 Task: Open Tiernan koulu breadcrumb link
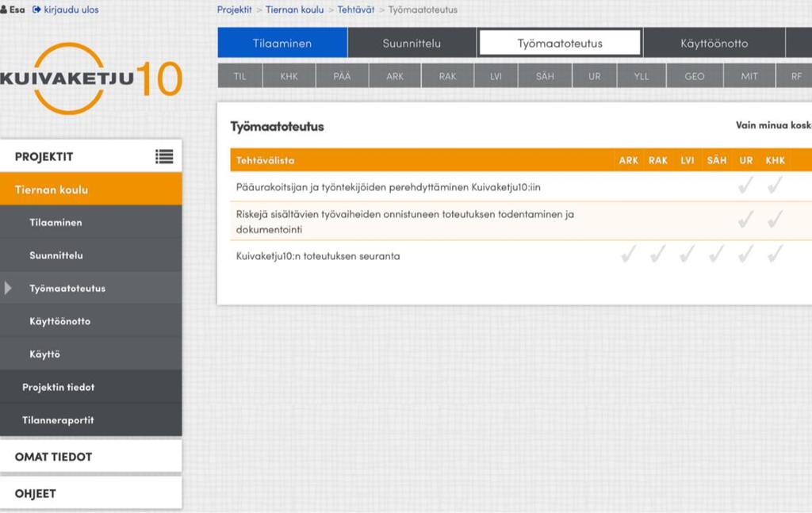click(294, 10)
